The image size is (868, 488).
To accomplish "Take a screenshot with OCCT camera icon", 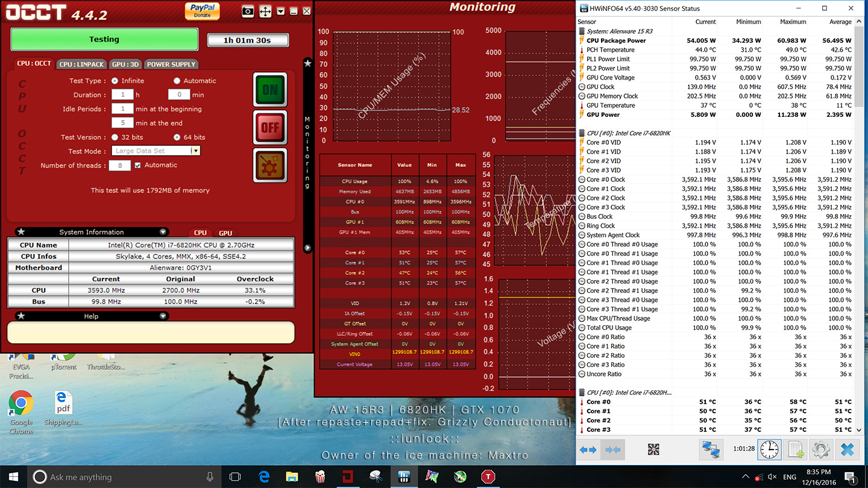I will [x=247, y=11].
